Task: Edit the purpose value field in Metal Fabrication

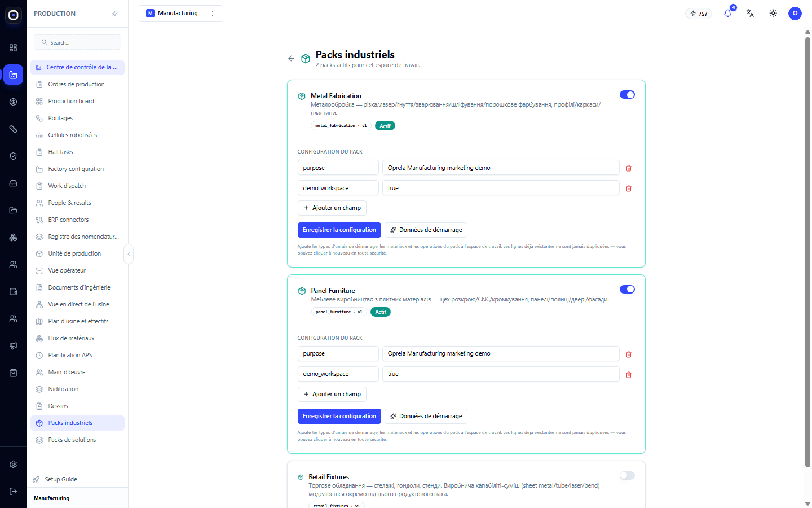Action: click(501, 168)
